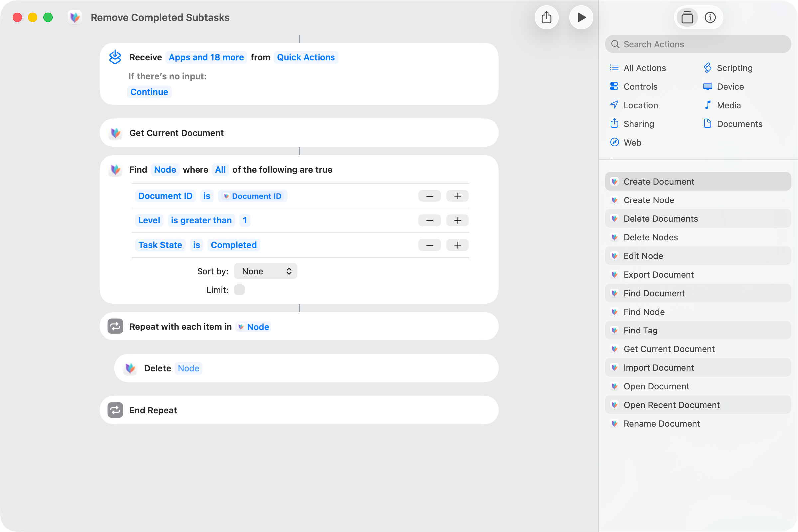798x532 pixels.
Task: Choose the Edit Node action
Action: click(698, 256)
